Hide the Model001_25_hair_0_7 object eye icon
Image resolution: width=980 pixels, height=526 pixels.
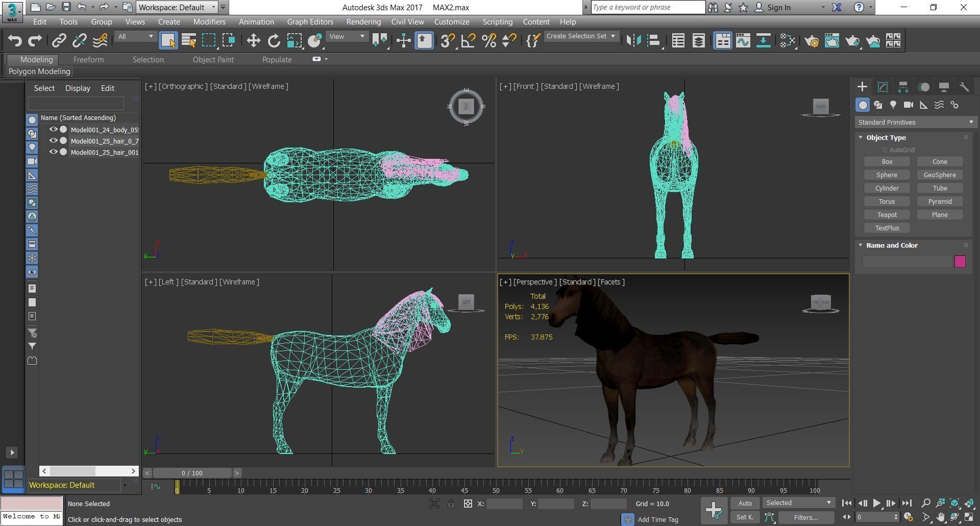tap(53, 141)
